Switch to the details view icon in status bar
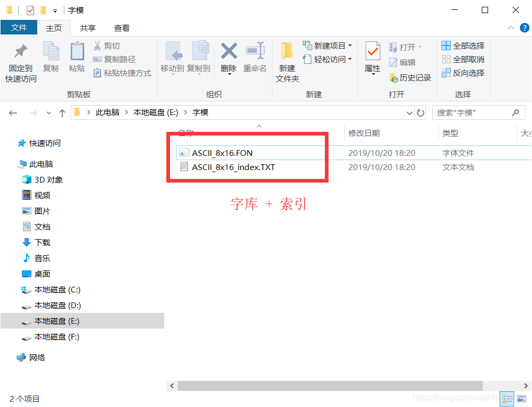This screenshot has height=407, width=532. 506,399
